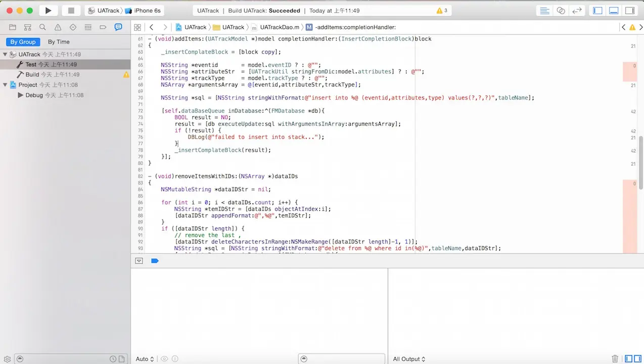Focus the variables view filter field

click(x=341, y=359)
